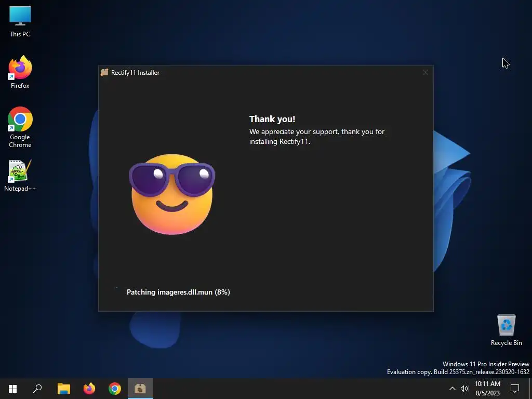
Task: Click the sunglasses emoji image
Action: pyautogui.click(x=172, y=194)
